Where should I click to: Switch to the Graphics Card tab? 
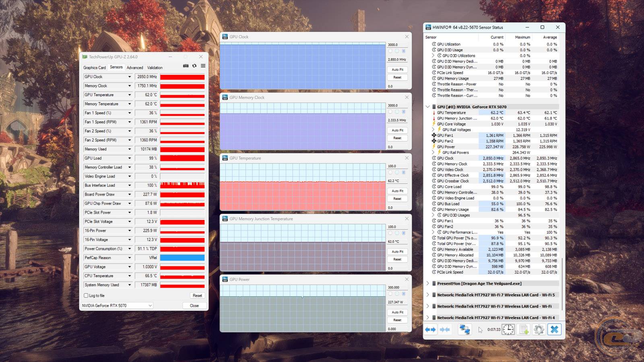coord(95,68)
